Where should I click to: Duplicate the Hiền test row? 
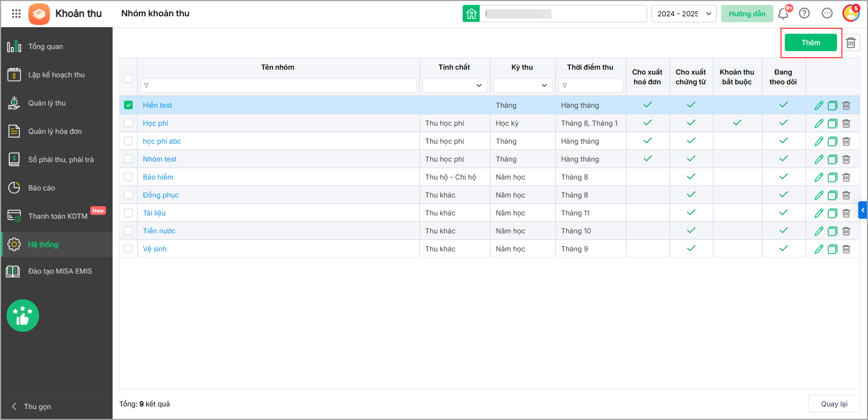click(832, 106)
